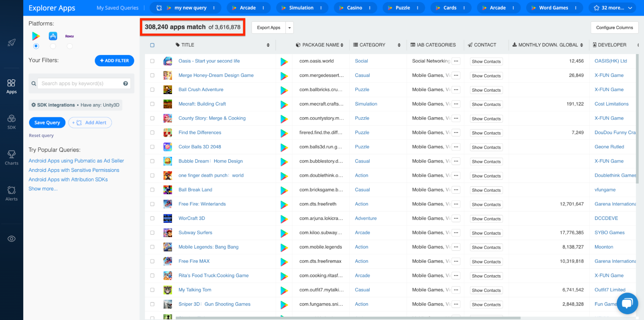This screenshot has width=644, height=320.
Task: Expand IAB categories for Subway Surfers row
Action: (456, 232)
